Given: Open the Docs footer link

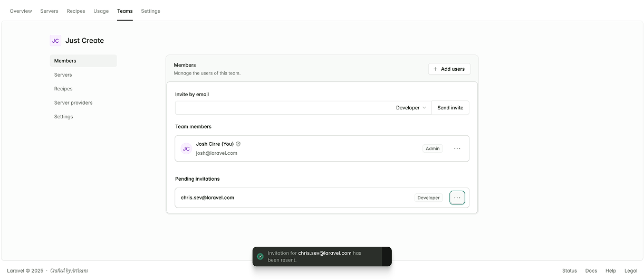Looking at the screenshot, I should (591, 270).
